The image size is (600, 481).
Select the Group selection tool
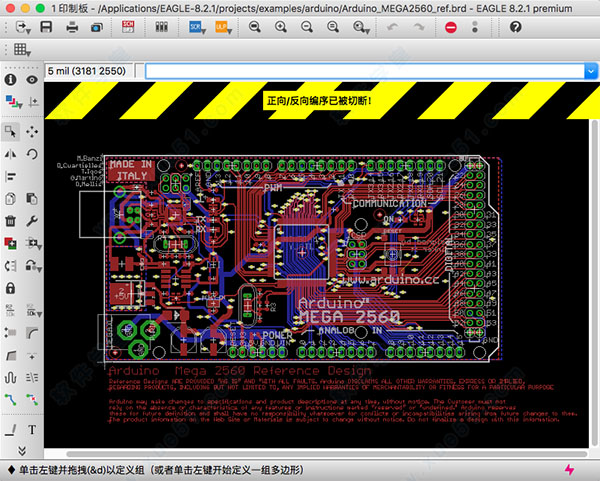coord(10,132)
